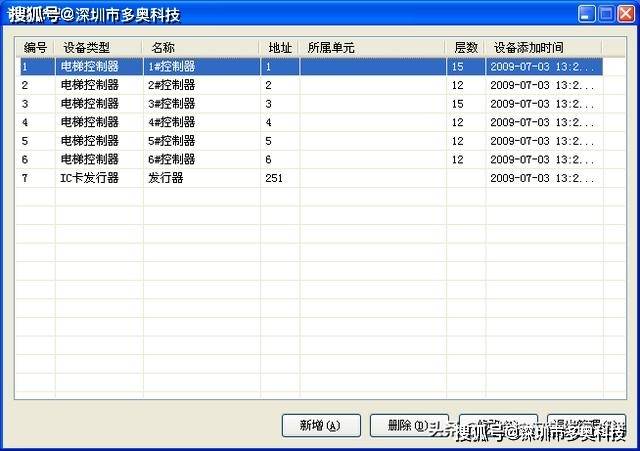Select the row named 2#控制器

311,85
